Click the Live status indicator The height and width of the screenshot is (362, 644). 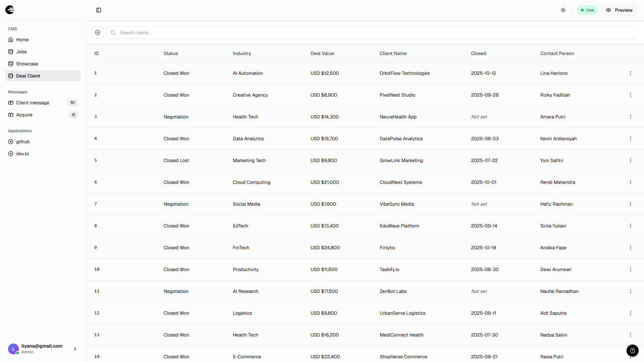tap(587, 10)
